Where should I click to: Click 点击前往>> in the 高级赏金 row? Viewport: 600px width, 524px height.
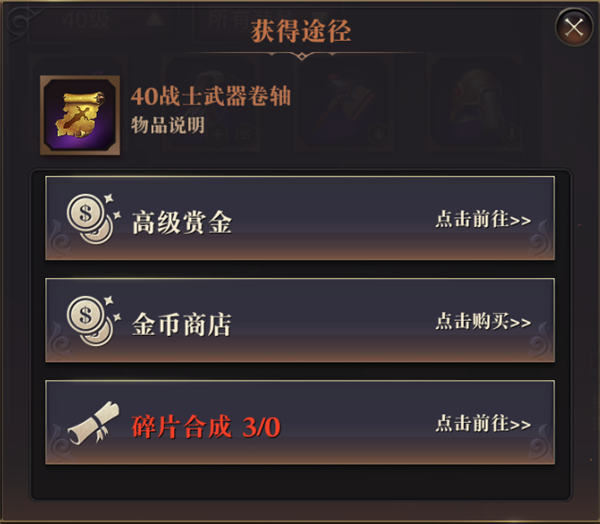[483, 219]
